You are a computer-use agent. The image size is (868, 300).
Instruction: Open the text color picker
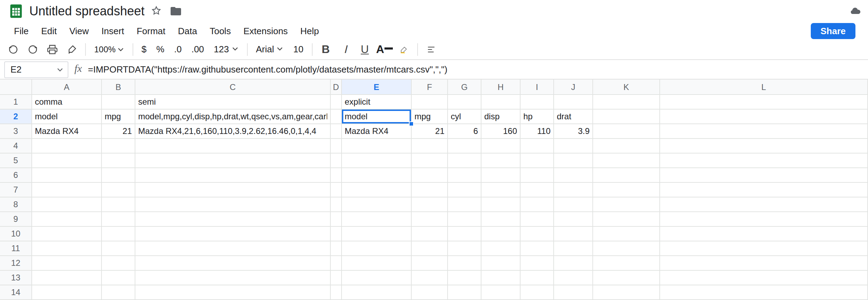coord(384,50)
